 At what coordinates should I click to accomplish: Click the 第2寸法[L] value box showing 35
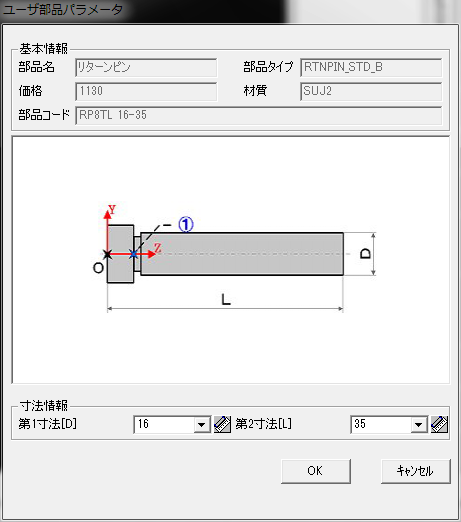coord(381,425)
